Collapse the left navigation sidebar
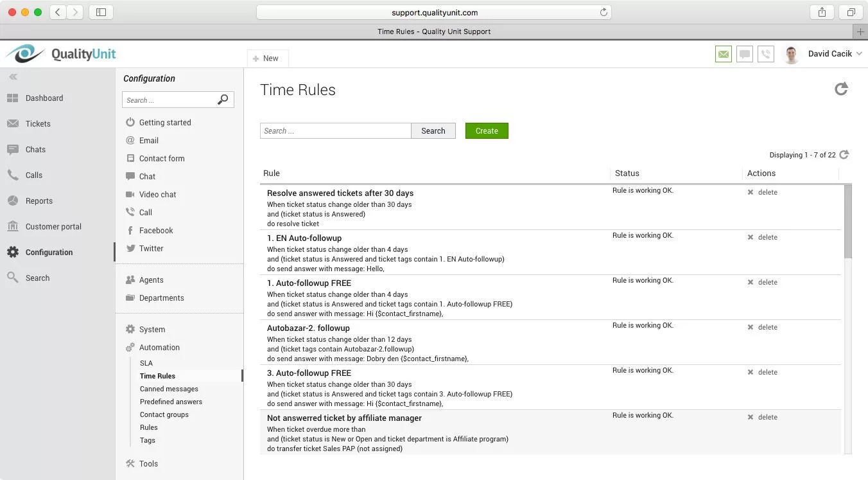 click(13, 76)
